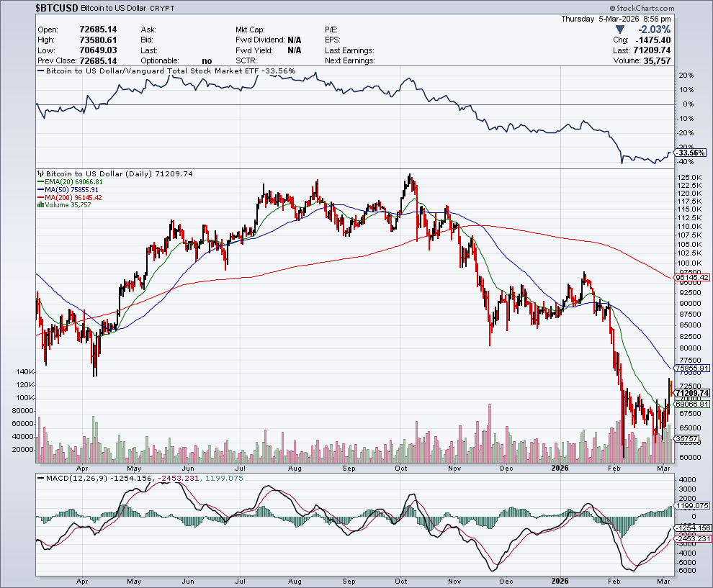713x588 pixels.
Task: Click the line marker before the Vanguard ratio label
Action: coord(40,71)
